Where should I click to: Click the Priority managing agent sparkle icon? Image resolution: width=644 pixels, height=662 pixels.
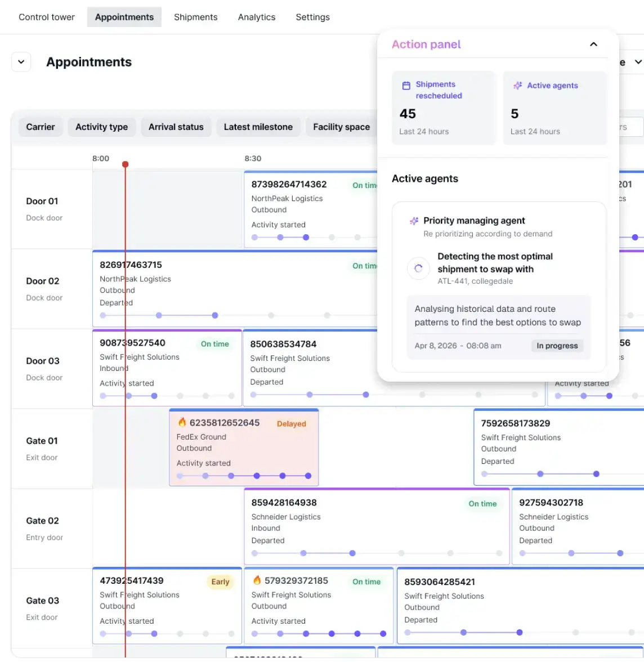pyautogui.click(x=414, y=221)
